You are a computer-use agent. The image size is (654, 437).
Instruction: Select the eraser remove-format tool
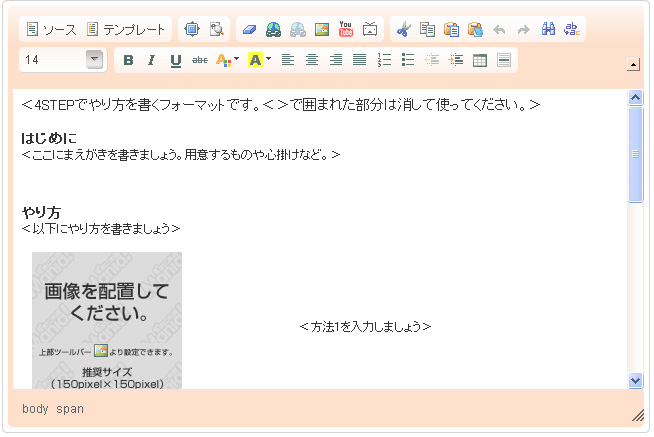[x=250, y=30]
